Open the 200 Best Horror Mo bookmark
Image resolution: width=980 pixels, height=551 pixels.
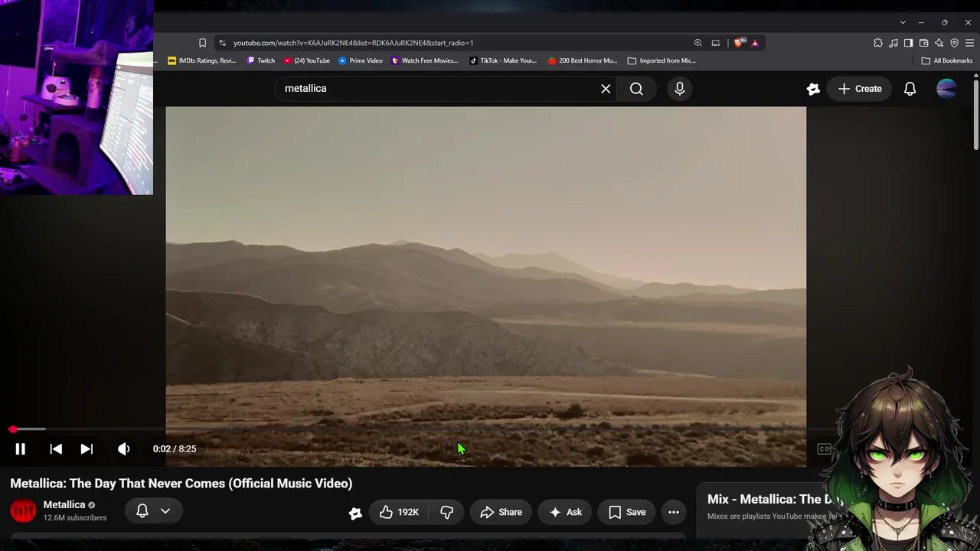click(x=583, y=60)
